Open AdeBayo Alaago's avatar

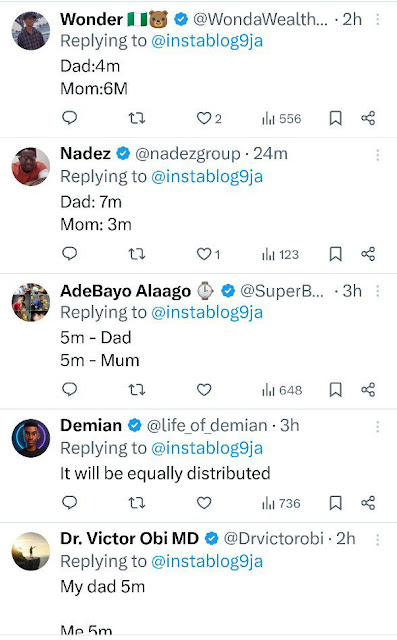[31, 302]
